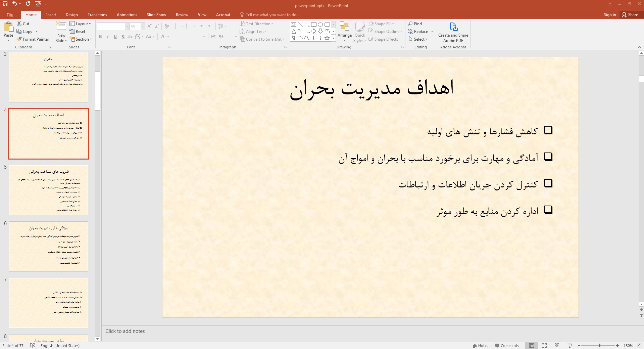
Task: Set right-to-left text direction
Action: (221, 37)
